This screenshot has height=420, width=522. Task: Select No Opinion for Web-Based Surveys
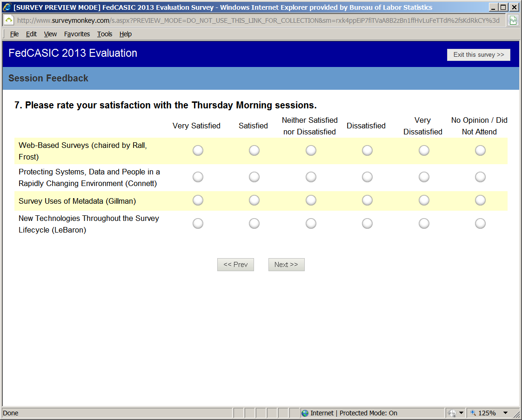point(480,150)
